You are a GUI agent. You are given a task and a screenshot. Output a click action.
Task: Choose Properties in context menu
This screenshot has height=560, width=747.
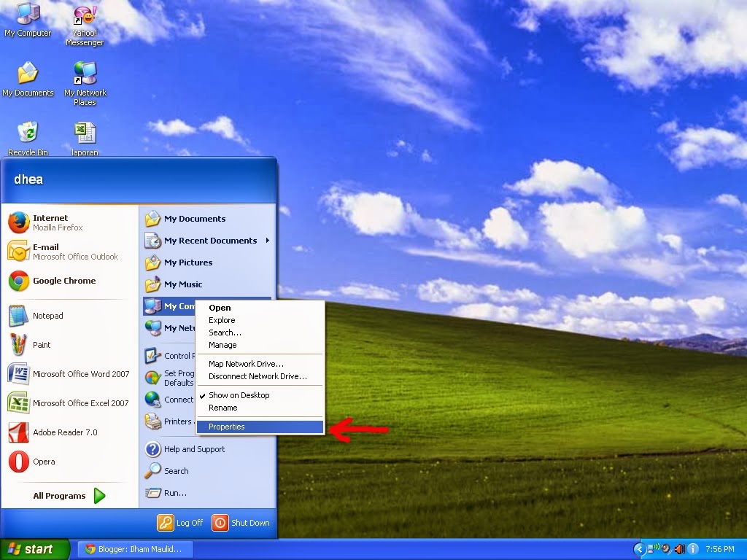point(260,427)
